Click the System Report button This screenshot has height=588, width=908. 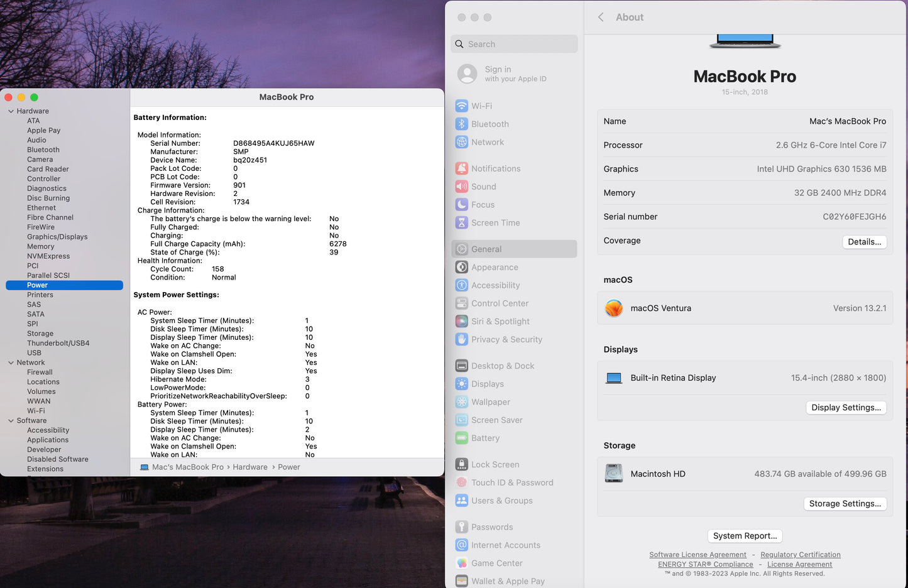[745, 536]
